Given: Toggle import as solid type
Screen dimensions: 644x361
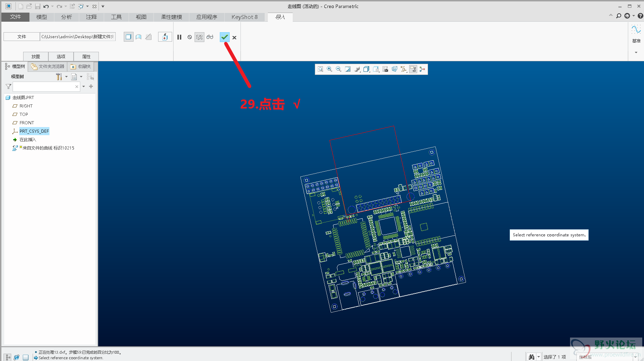Looking at the screenshot, I should (x=129, y=37).
